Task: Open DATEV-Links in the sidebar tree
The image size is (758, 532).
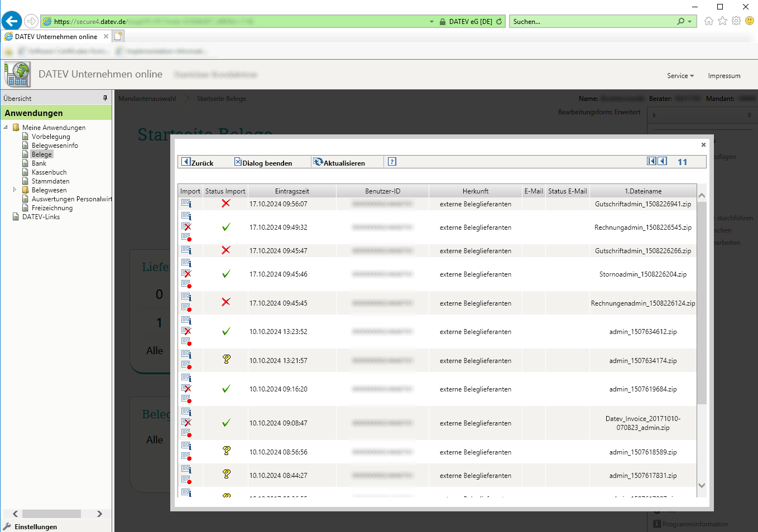Action: pyautogui.click(x=41, y=217)
